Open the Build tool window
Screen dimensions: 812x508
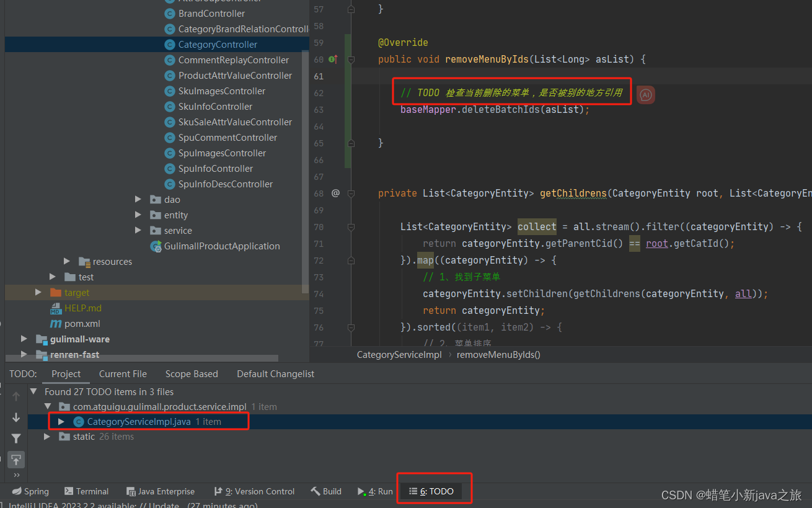[x=326, y=491]
